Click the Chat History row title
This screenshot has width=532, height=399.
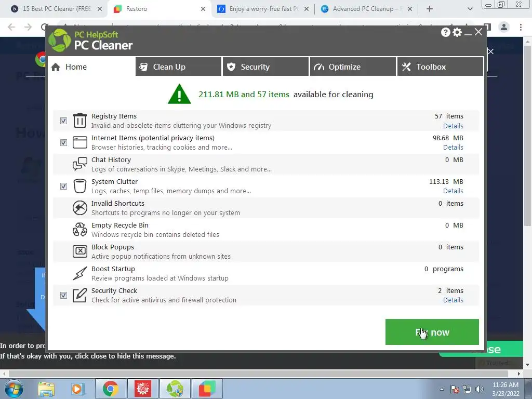click(x=111, y=160)
